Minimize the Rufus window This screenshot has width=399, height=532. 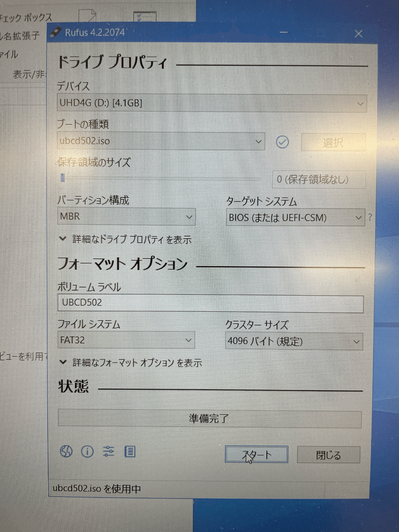tap(284, 32)
